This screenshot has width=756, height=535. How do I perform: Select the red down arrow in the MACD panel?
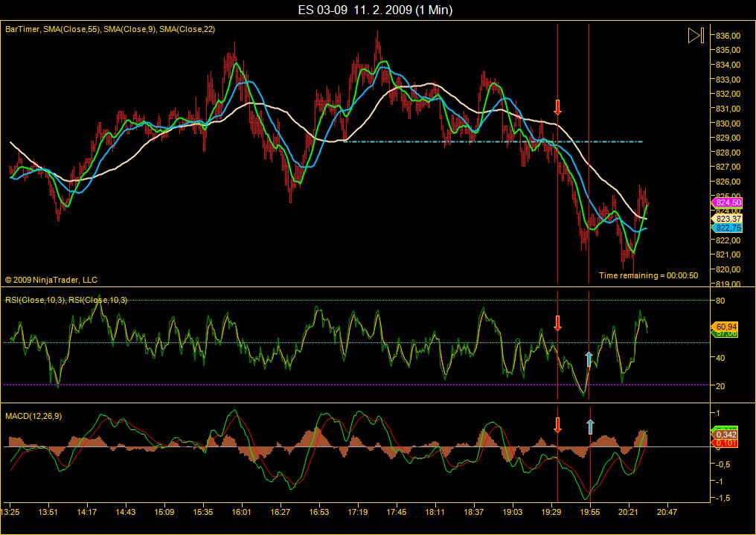pyautogui.click(x=558, y=425)
